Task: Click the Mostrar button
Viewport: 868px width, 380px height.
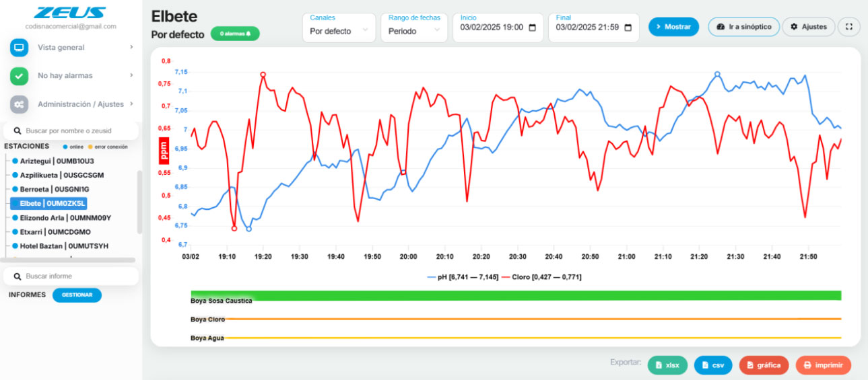Action: (673, 27)
